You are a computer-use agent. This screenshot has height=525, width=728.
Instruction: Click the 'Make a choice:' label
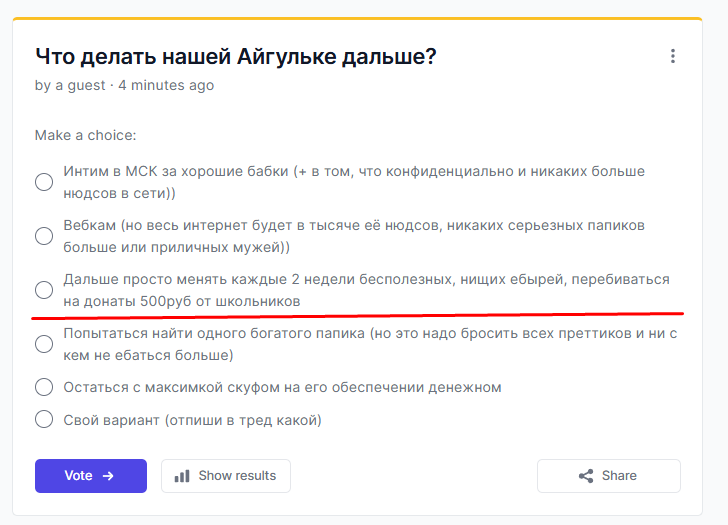pyautogui.click(x=85, y=135)
